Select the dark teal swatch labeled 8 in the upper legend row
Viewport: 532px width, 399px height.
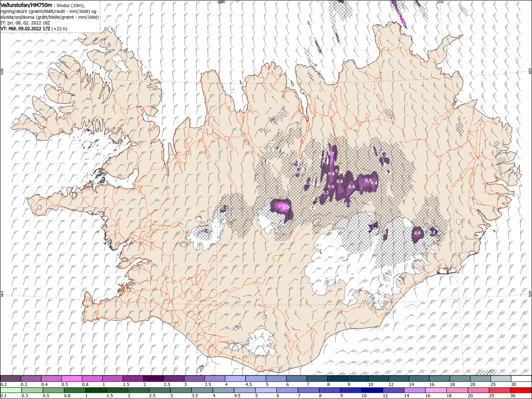[x=337, y=379]
